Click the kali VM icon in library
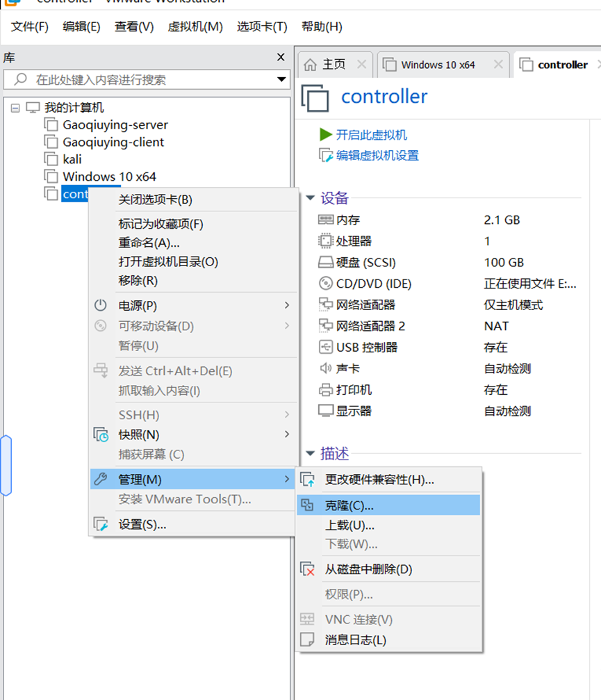 51,159
